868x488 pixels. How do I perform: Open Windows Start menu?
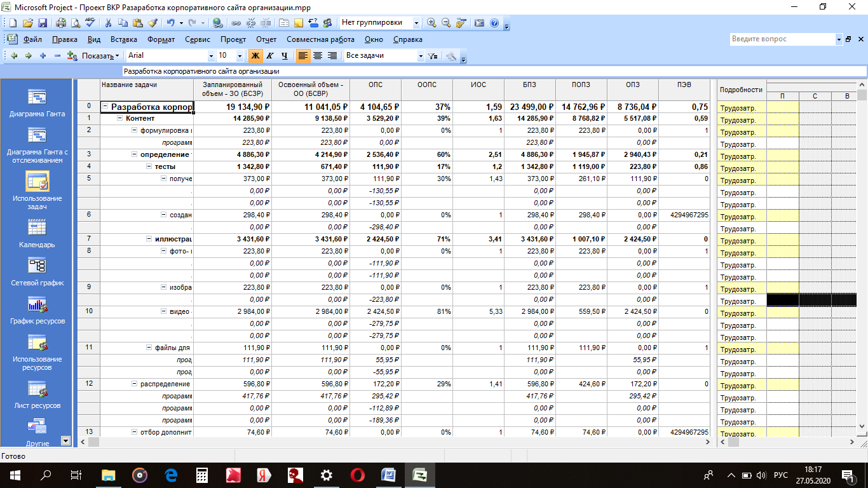pos(15,475)
